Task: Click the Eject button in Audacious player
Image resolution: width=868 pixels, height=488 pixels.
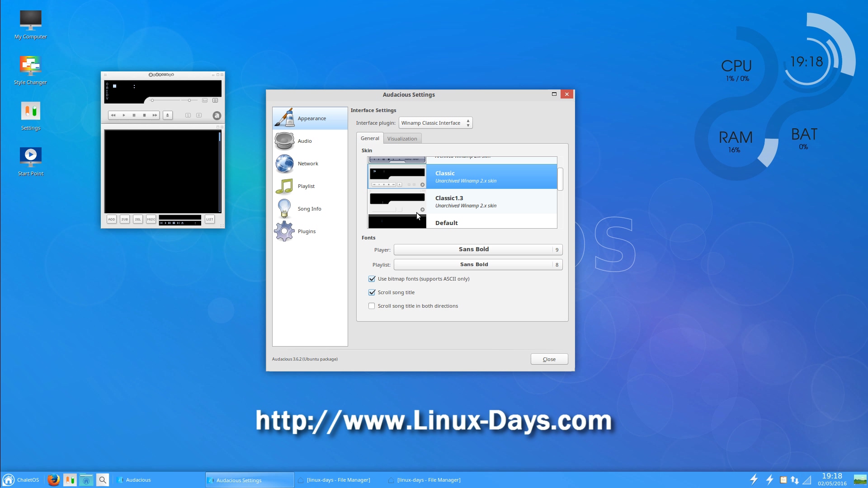Action: click(168, 115)
